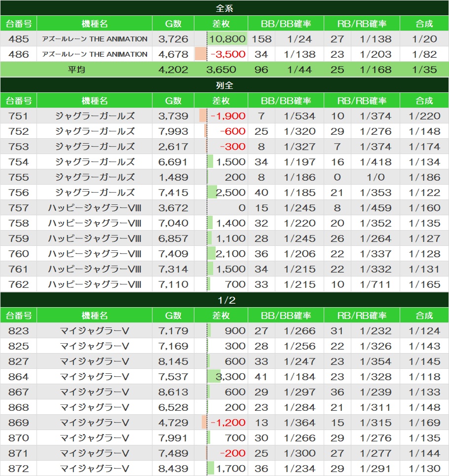Select the -200 difference value

tap(233, 453)
